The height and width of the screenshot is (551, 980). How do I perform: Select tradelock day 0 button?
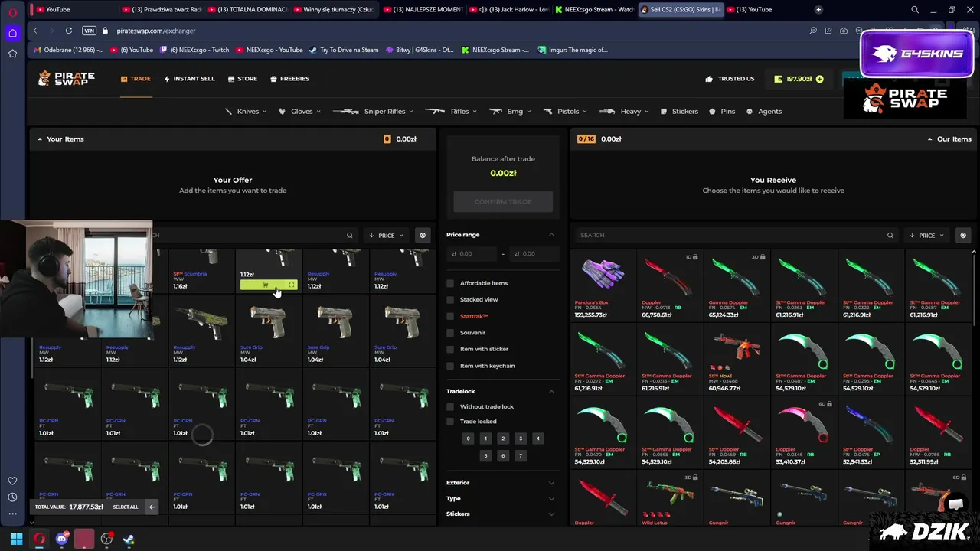tap(468, 439)
